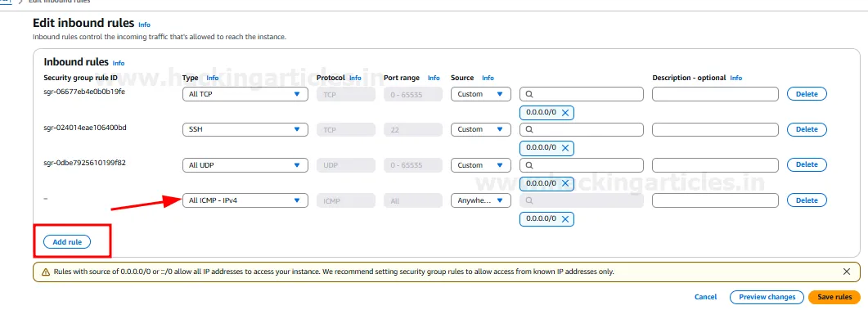Click the Add rule button
The image size is (868, 310).
click(67, 242)
